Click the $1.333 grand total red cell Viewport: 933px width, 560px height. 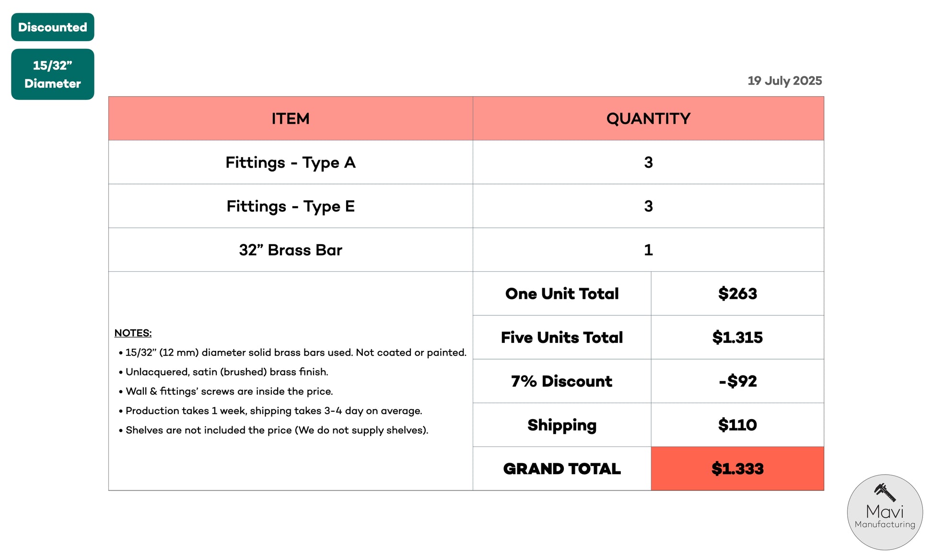[737, 468]
